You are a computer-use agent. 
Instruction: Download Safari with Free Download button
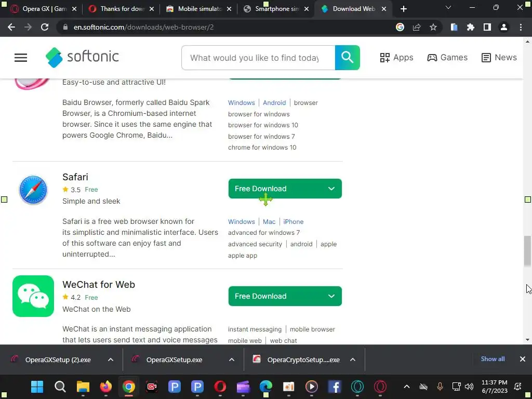click(x=285, y=189)
